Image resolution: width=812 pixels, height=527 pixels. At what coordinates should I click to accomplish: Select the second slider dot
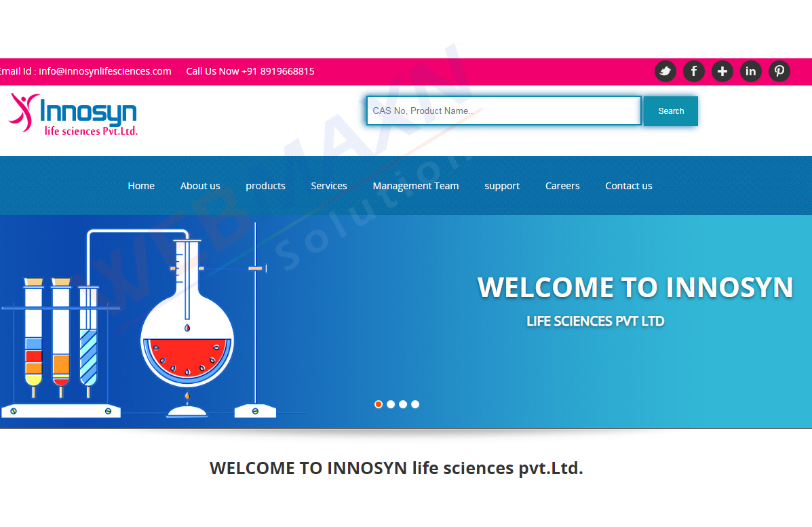(x=391, y=404)
